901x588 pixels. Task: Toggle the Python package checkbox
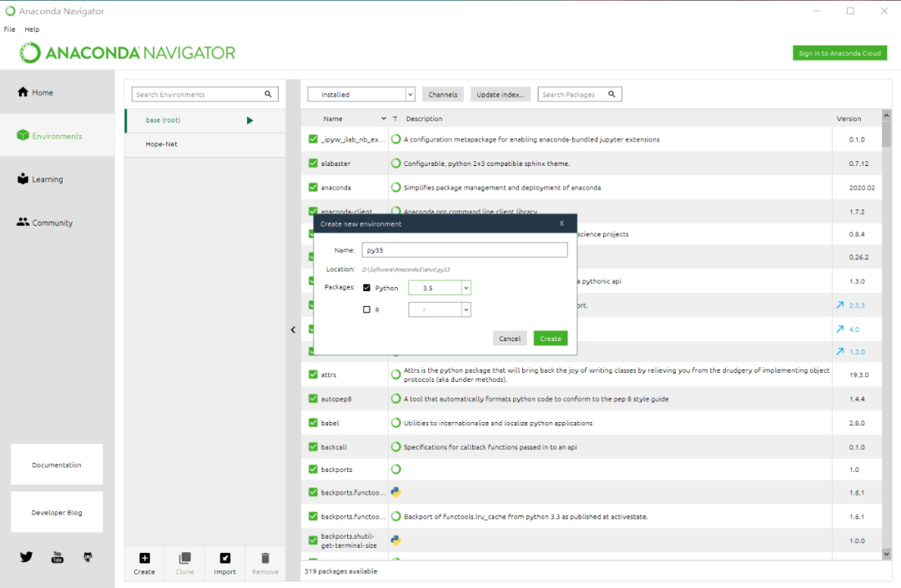click(x=366, y=288)
